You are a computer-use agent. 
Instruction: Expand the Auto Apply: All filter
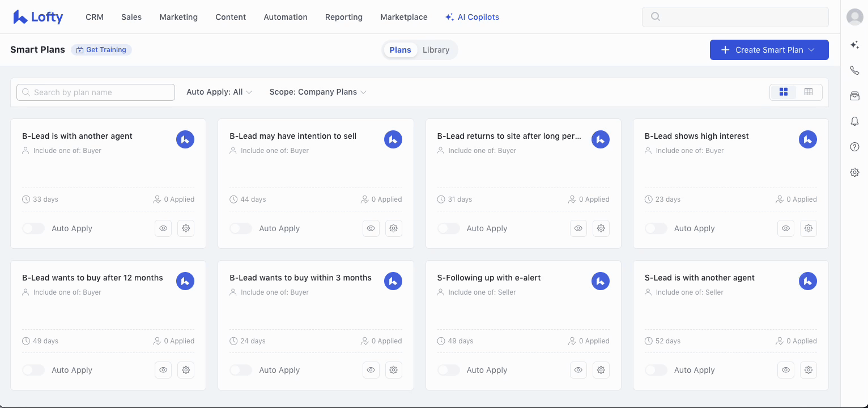(219, 92)
